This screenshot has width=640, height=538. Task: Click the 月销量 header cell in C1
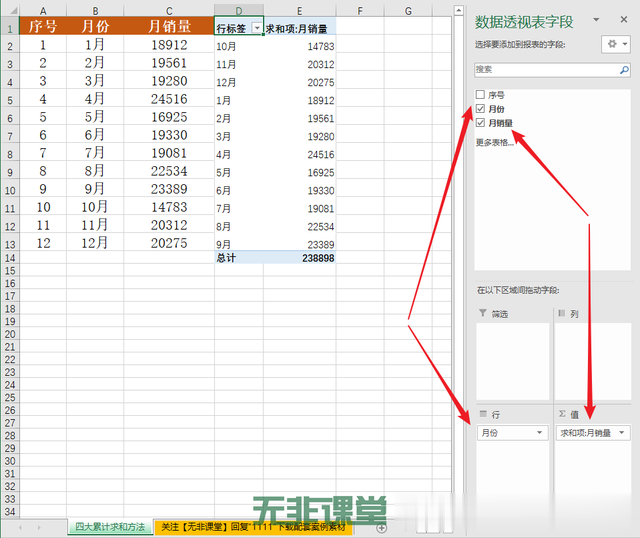pos(169,26)
